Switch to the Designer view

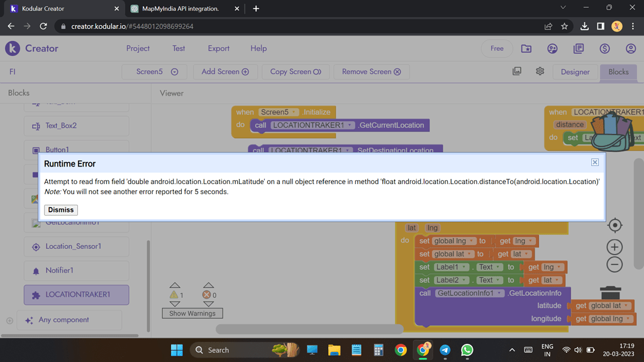pos(575,72)
